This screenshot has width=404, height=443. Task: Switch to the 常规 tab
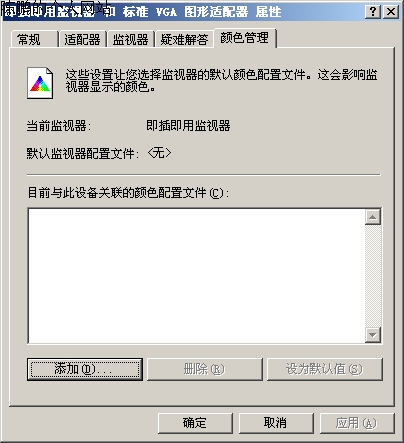[x=34, y=40]
